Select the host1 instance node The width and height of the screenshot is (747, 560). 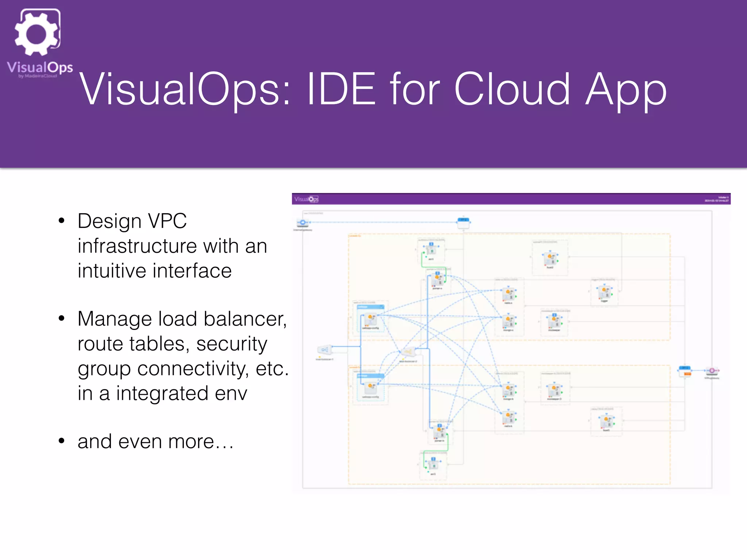pos(606,422)
